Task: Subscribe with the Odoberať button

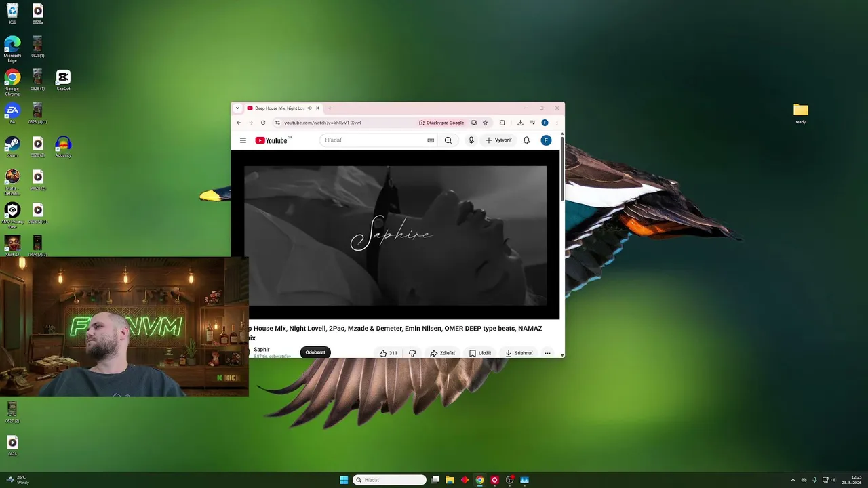Action: click(x=315, y=352)
